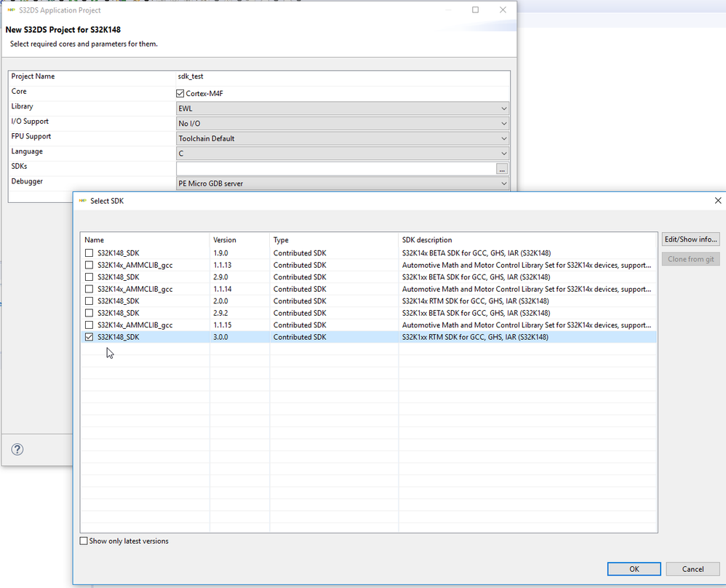The height and width of the screenshot is (588, 726).
Task: Open the Language dropdown
Action: [343, 154]
